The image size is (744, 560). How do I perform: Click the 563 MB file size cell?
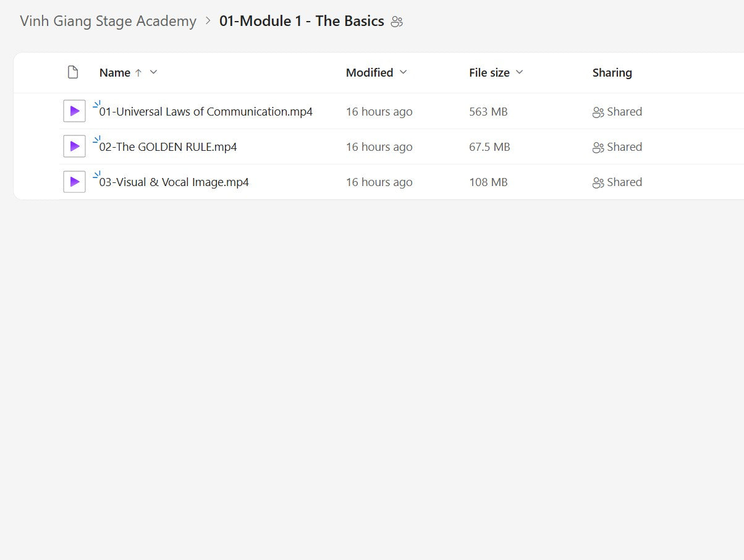click(488, 112)
